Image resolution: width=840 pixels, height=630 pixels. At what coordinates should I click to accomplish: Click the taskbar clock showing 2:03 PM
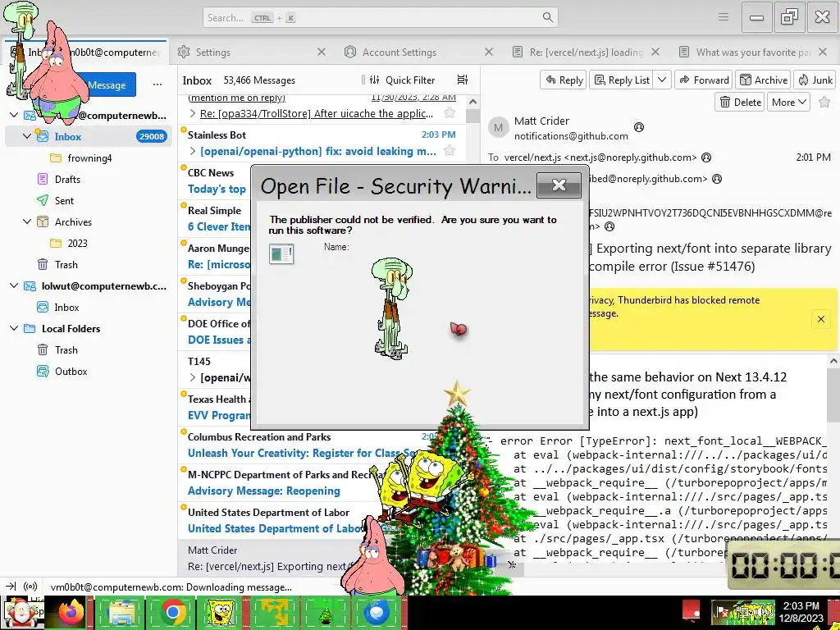point(801,612)
